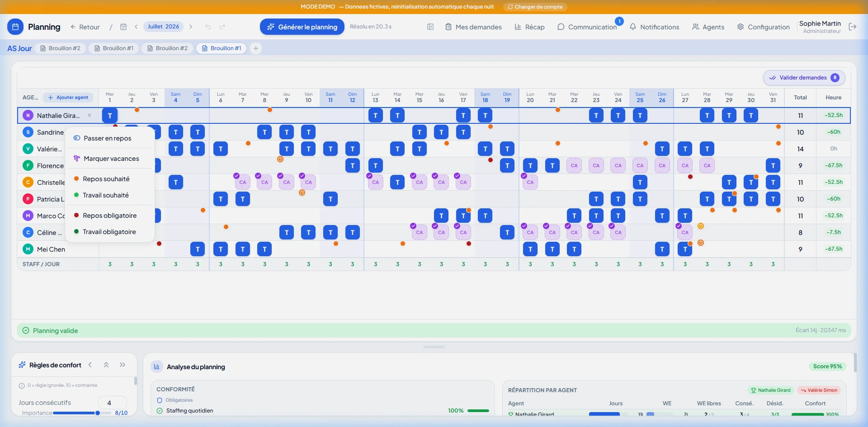Select Travail souhaité option
The height and width of the screenshot is (427, 868).
110,195
